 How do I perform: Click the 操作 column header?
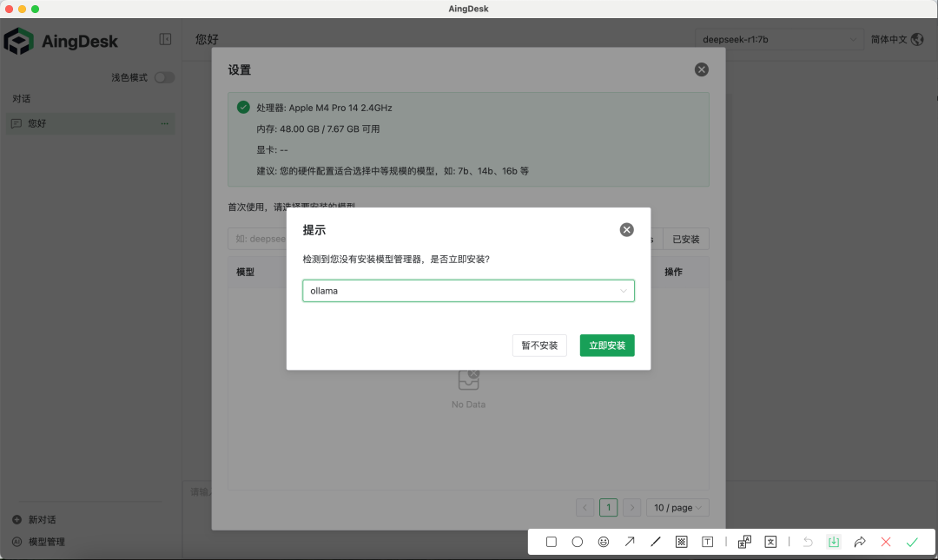point(674,272)
